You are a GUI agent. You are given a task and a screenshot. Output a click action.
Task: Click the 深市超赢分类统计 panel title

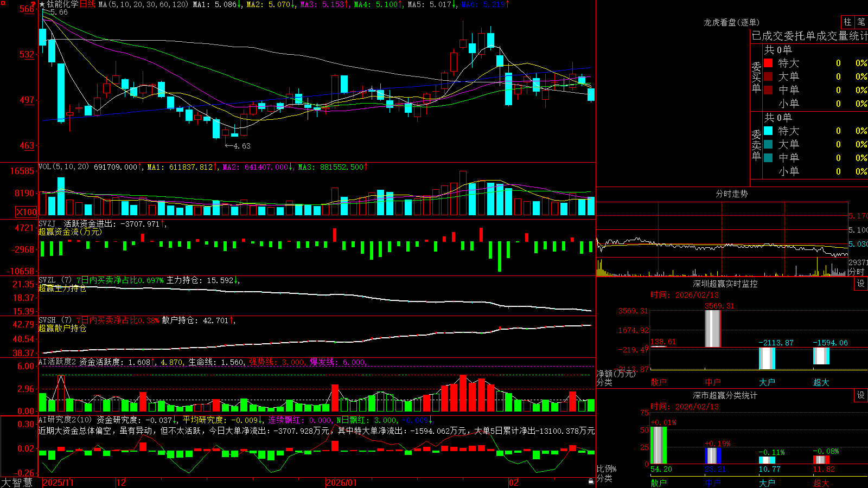click(725, 395)
